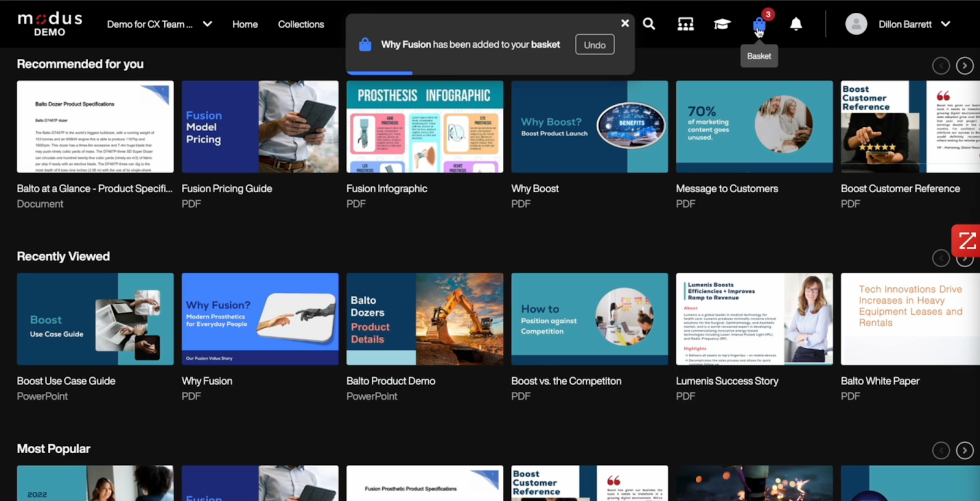980x501 pixels.
Task: Open Balto Dozers Product Details thumbnail
Action: [x=424, y=319]
